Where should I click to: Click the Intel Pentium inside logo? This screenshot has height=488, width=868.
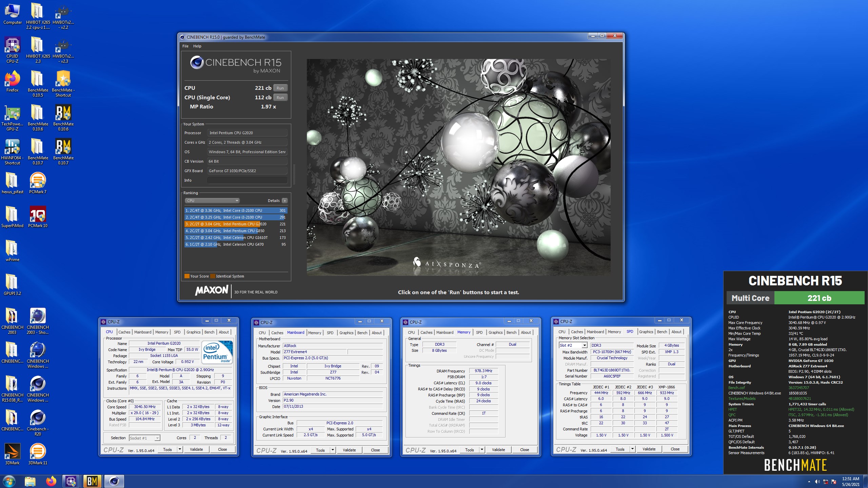pos(217,352)
